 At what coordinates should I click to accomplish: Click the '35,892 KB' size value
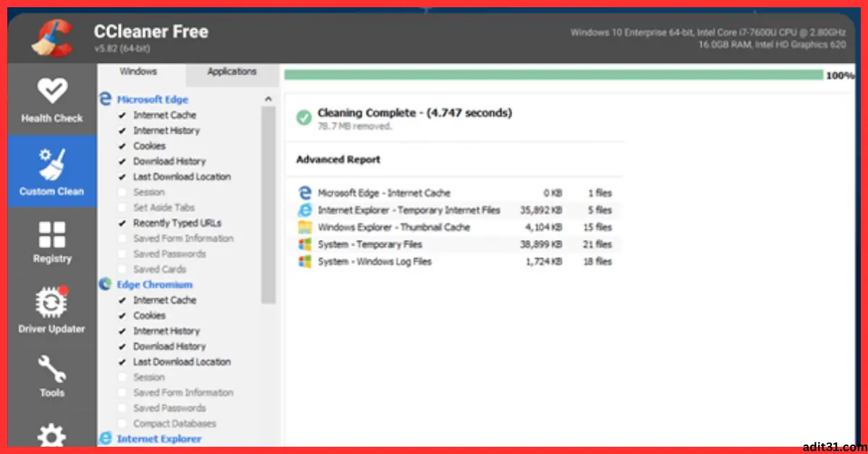[x=542, y=210]
